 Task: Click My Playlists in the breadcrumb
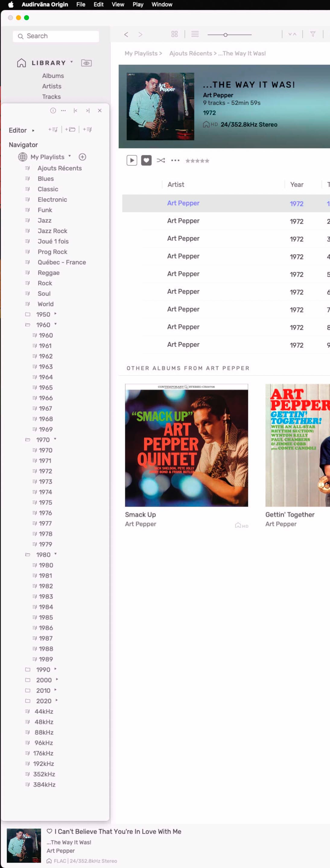(x=141, y=53)
